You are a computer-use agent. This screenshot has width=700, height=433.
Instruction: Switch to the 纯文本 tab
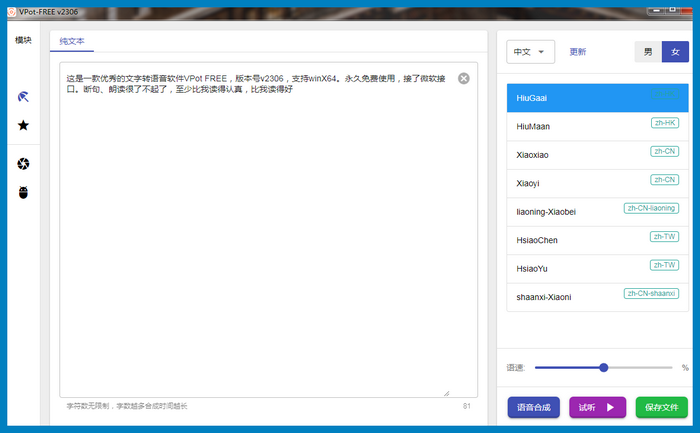(x=73, y=42)
